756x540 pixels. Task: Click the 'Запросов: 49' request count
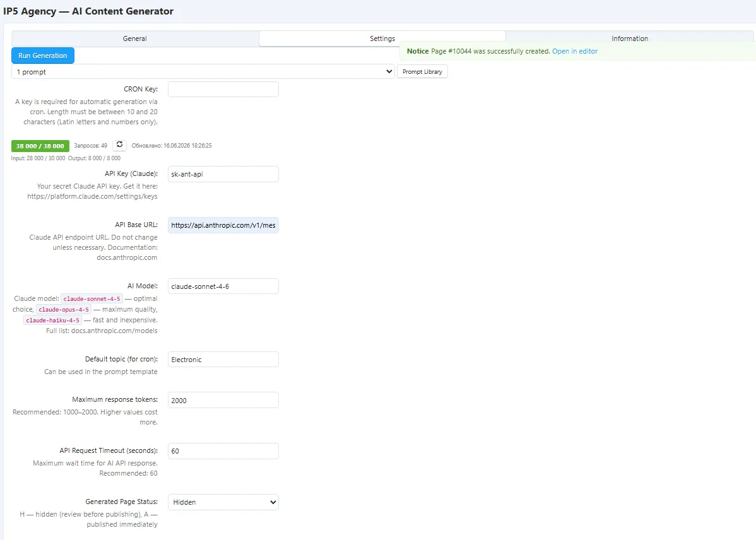click(91, 146)
